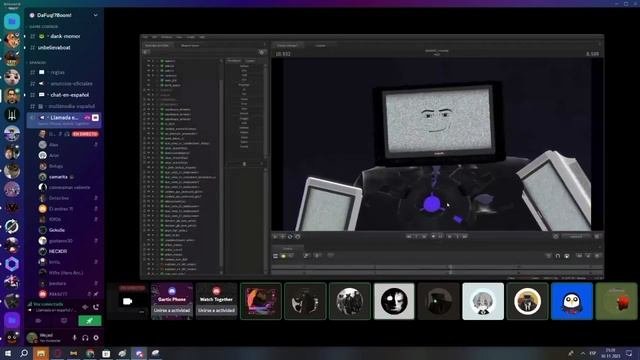This screenshot has width=640, height=360.
Task: Switch to Element Viewer tab in stream
Action: (x=190, y=45)
